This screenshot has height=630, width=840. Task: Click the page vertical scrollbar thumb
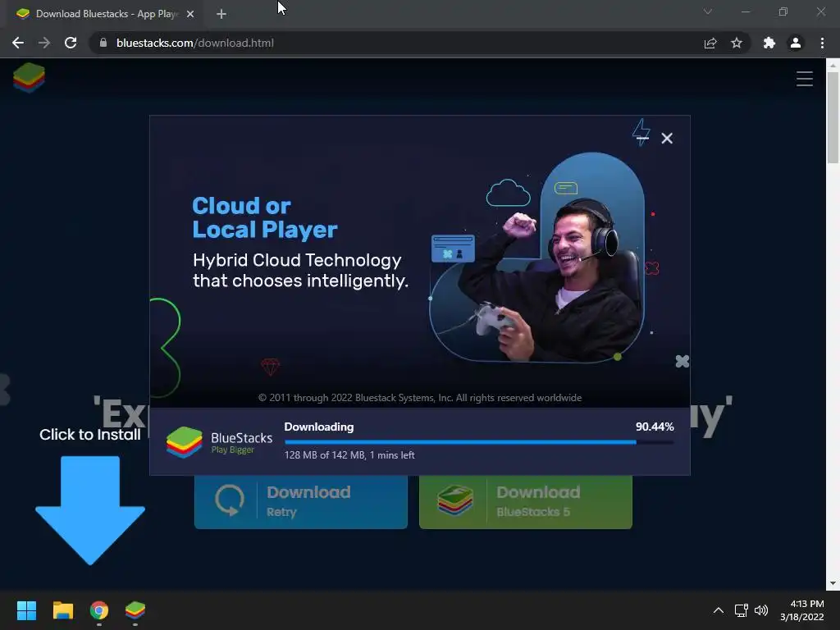[x=833, y=118]
